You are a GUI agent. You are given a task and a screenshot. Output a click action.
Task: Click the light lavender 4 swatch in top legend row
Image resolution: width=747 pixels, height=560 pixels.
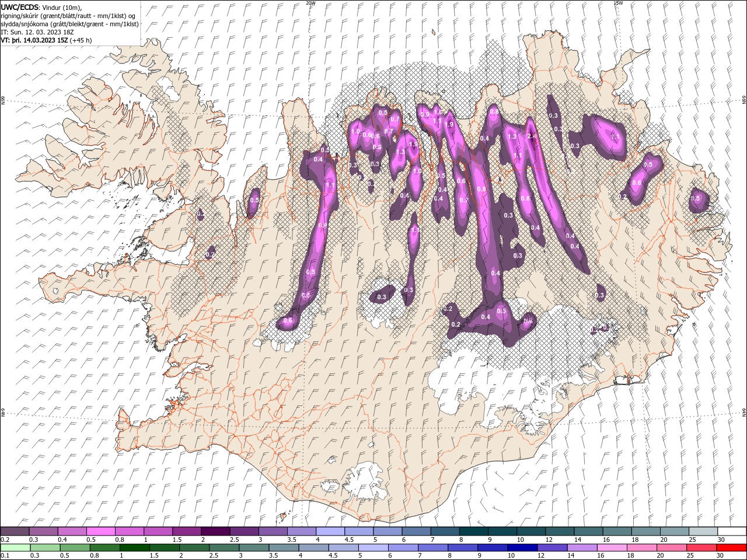pyautogui.click(x=330, y=531)
